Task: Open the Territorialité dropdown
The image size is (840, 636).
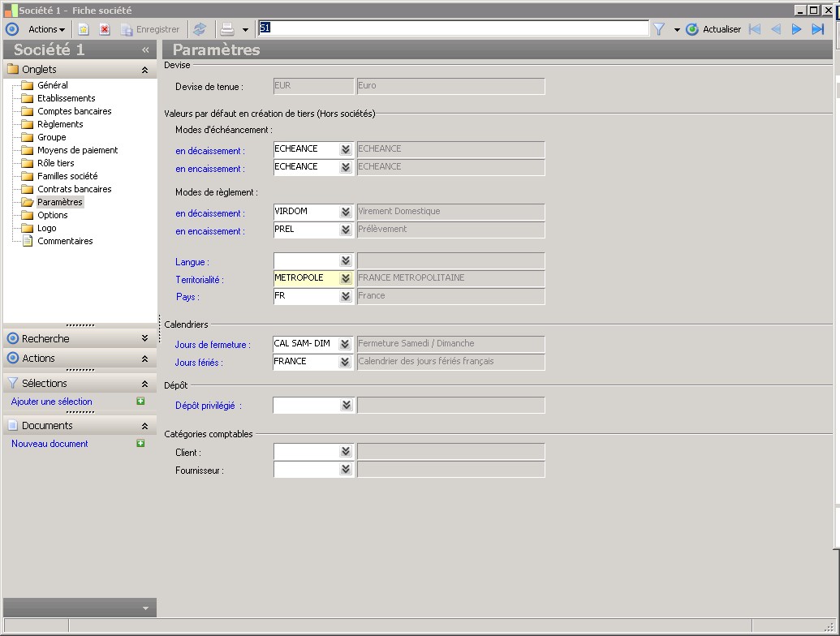Action: point(346,278)
